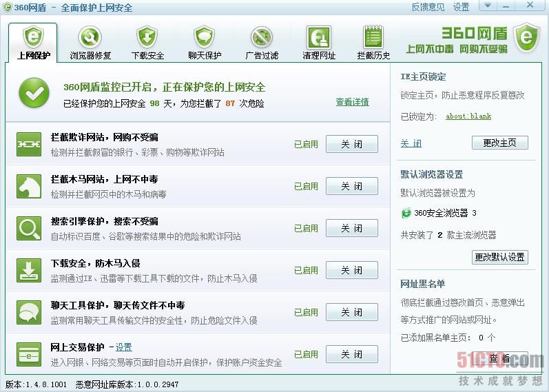Click the 拦截历史 notepad icon

373,37
